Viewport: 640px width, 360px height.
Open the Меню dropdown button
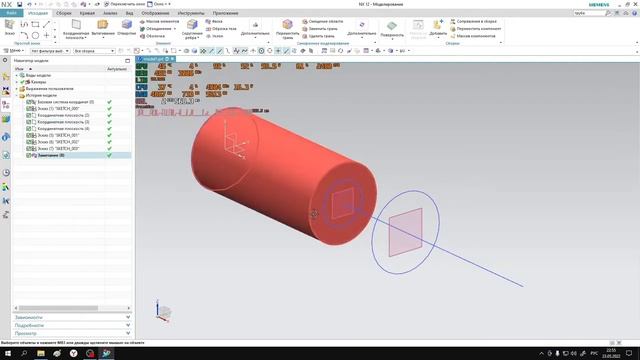coord(14,51)
